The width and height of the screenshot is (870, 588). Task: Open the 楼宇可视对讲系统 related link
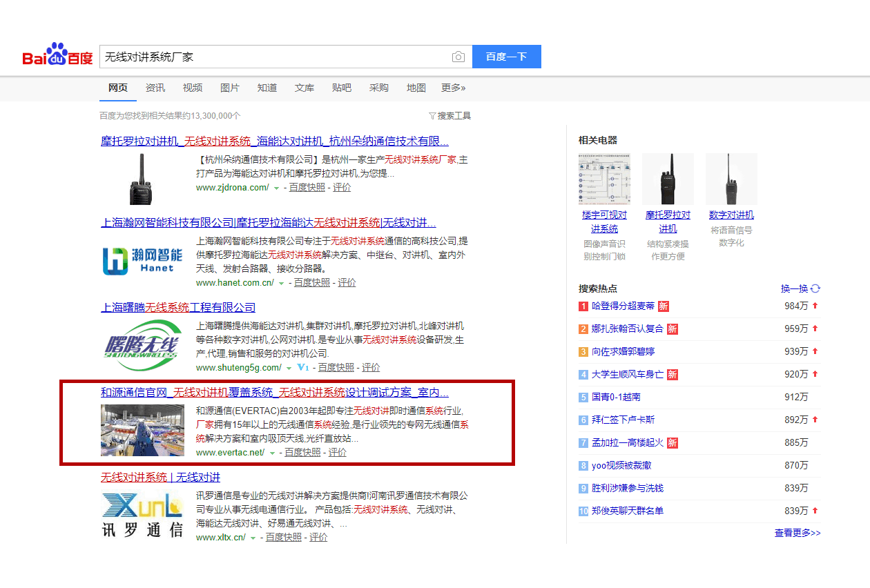[605, 222]
